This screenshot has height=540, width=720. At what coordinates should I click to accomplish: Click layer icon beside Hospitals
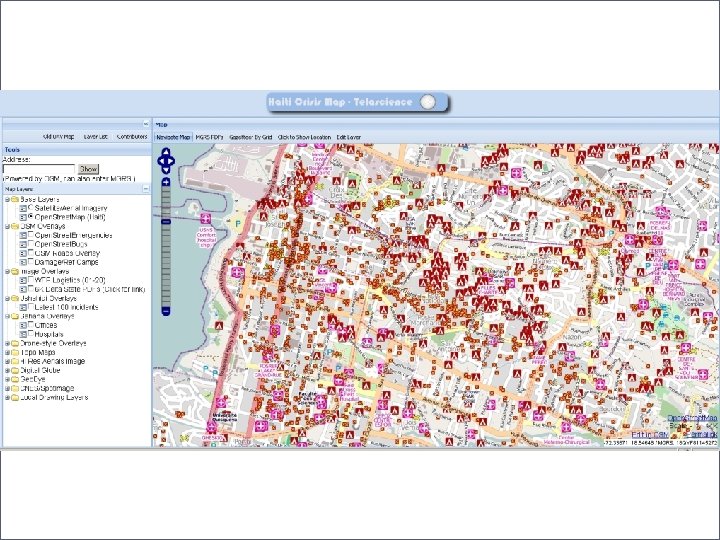(x=23, y=334)
